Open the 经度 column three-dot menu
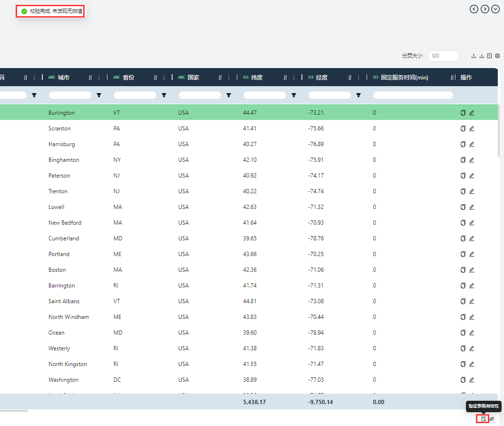The image size is (504, 426). pos(359,78)
